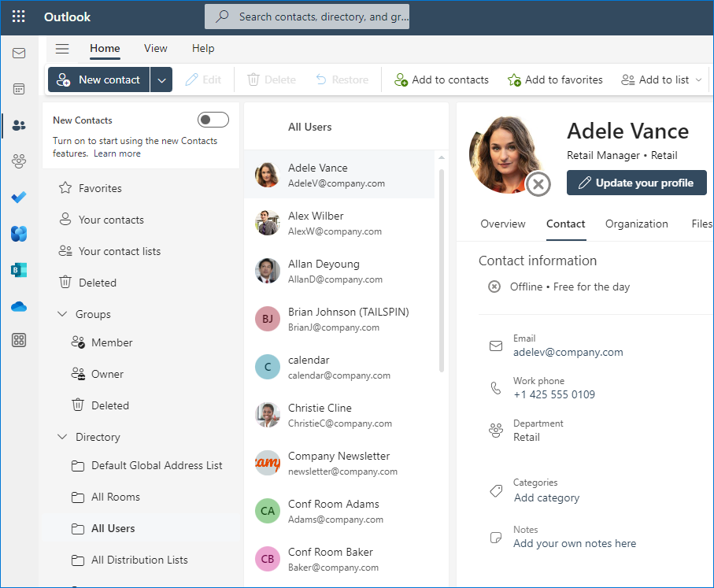Select Allan Deyoung in the list
This screenshot has width=714, height=588.
tap(339, 271)
